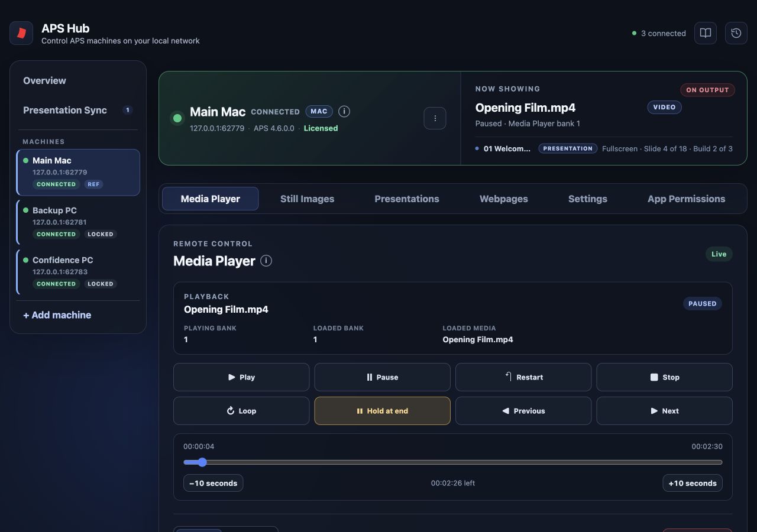
Task: Go to Previous media item
Action: [x=523, y=411]
